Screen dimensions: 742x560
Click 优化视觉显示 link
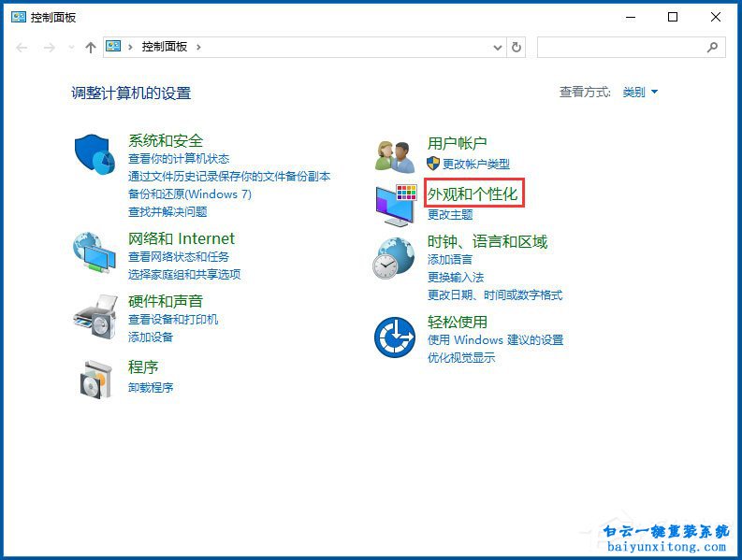tap(461, 358)
